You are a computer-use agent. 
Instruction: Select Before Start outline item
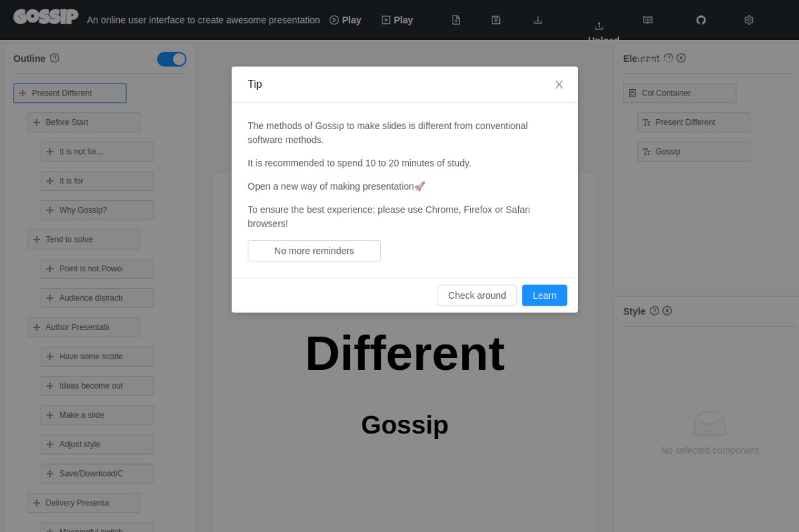point(84,122)
